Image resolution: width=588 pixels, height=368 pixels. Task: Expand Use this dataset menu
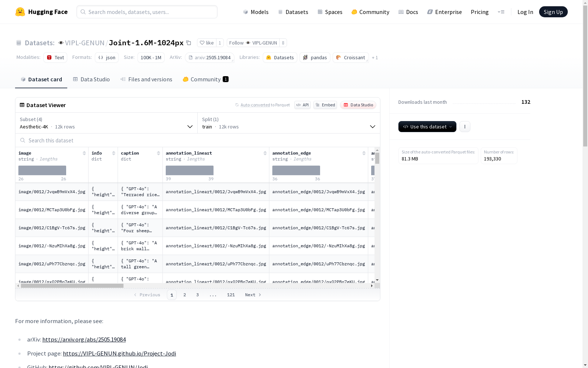(x=427, y=127)
